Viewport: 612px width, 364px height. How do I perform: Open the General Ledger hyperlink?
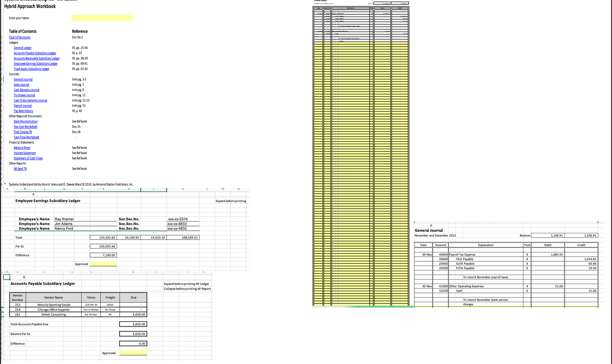[x=23, y=48]
